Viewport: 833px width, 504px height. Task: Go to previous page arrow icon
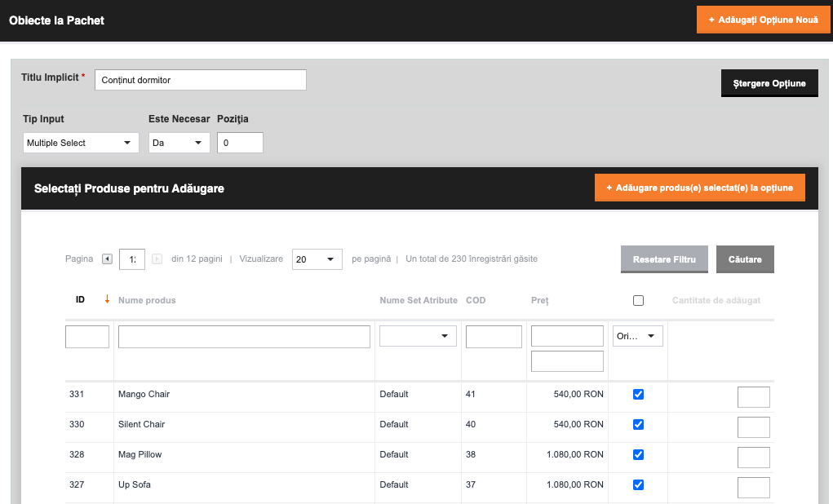[x=108, y=259]
